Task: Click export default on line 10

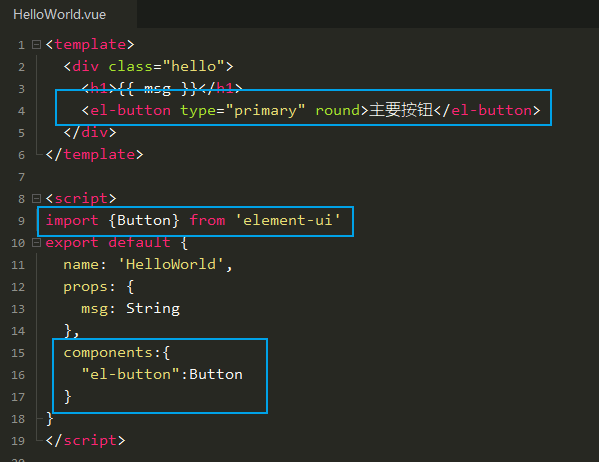Action: click(x=108, y=243)
